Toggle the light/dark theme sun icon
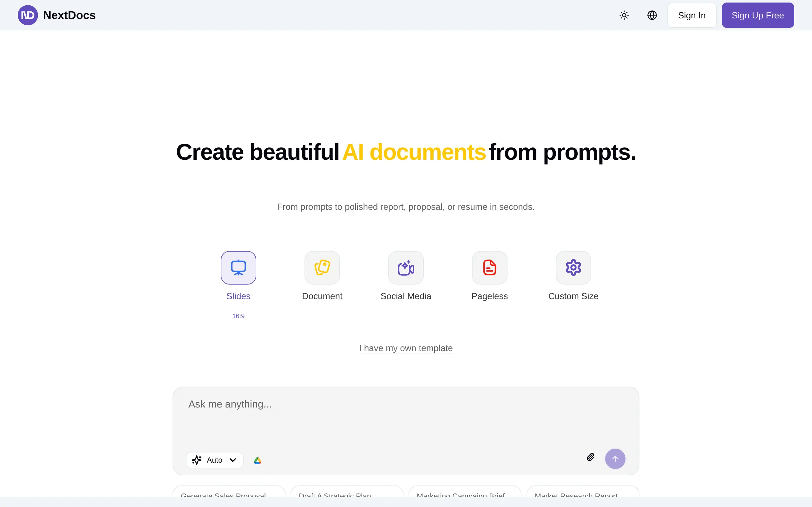The width and height of the screenshot is (812, 507). pos(624,15)
